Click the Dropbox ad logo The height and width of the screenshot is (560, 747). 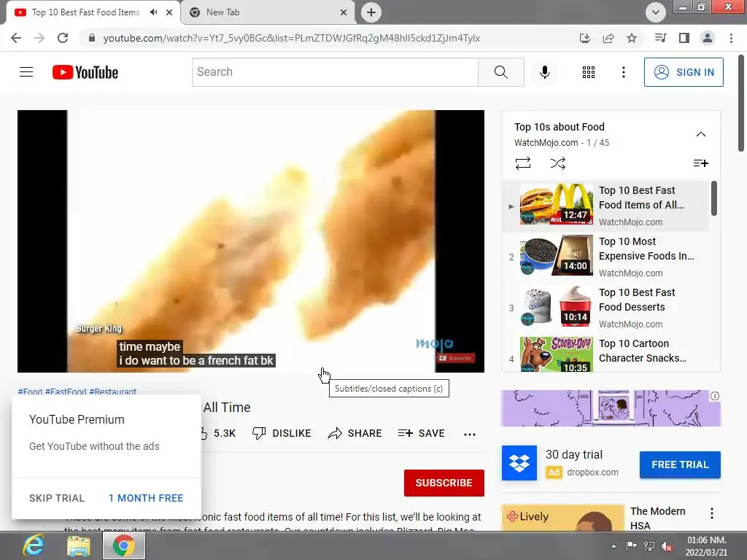[x=519, y=463]
